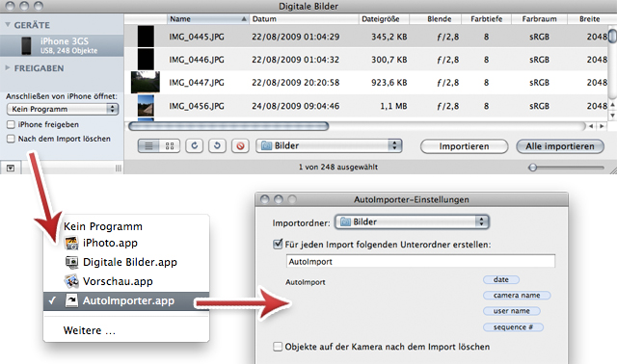The width and height of the screenshot is (617, 364).
Task: Click the AutoImport subfolder name field
Action: pos(420,261)
